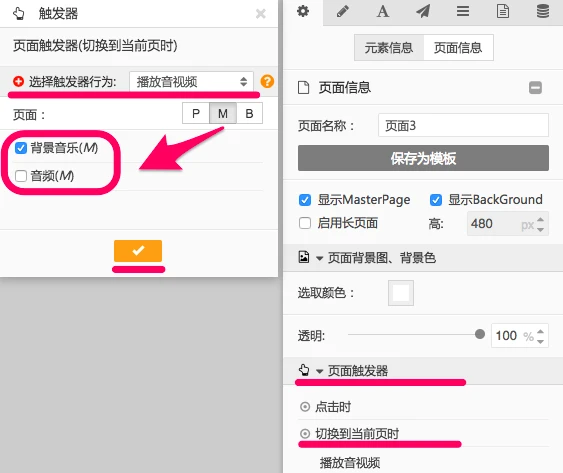Viewport: 563px width, 473px height.
Task: Confirm with the orange checkmark button
Action: pos(138,251)
